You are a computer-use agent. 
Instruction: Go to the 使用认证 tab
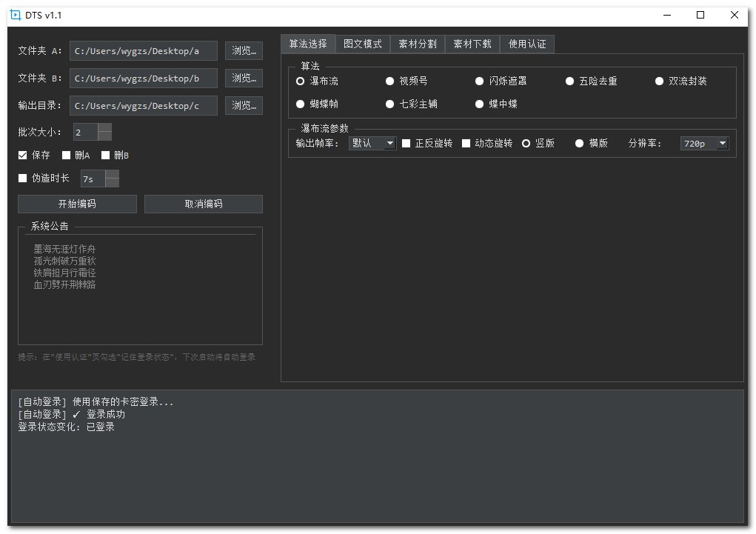[x=527, y=44]
